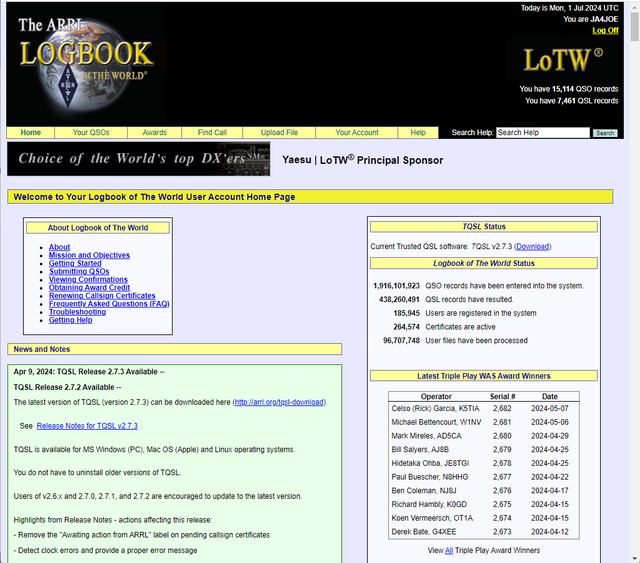Click 'Logbook of The World Status' header
The width and height of the screenshot is (640, 563).
484,263
